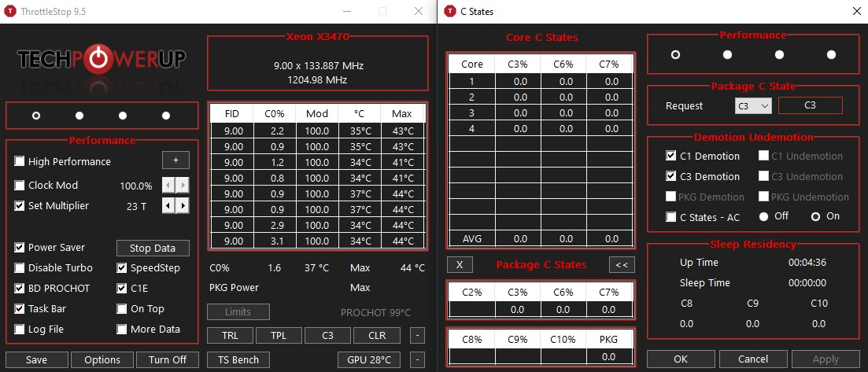Select second profile radio in ThrottleStop main window
This screenshot has height=372, width=868.
pos(79,116)
